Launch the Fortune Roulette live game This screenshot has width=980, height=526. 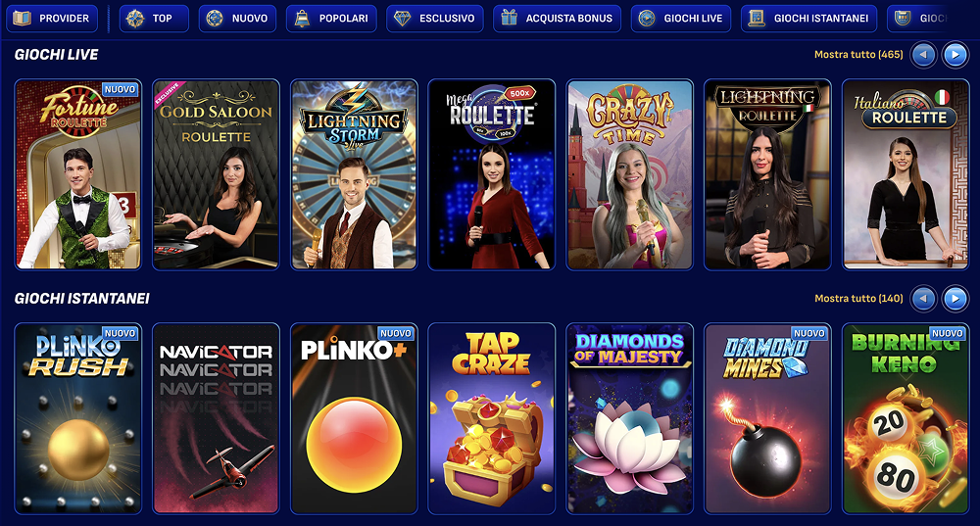pos(78,174)
